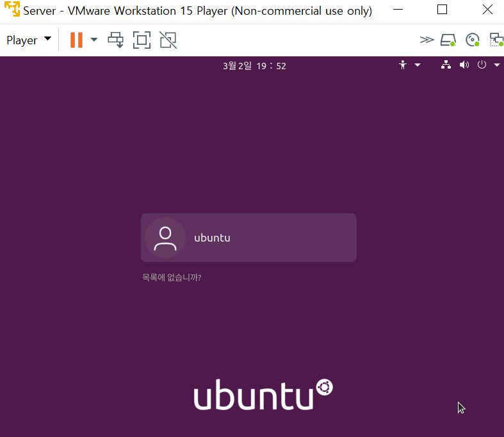
Task: Expand the hidden devices chevron arrows
Action: pyautogui.click(x=427, y=40)
